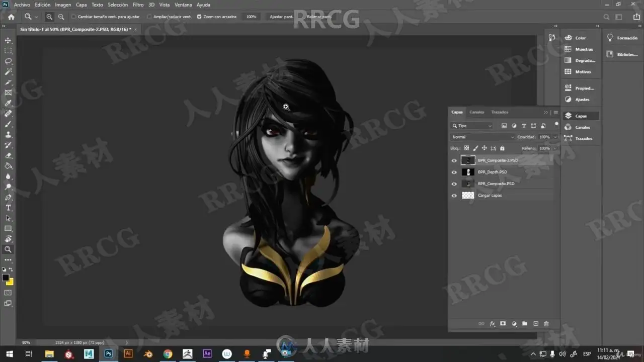Open the Formación panel button

[622, 38]
